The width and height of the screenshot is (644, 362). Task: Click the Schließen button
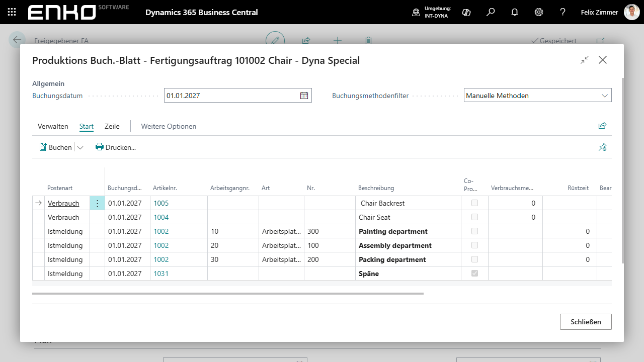pyautogui.click(x=586, y=322)
